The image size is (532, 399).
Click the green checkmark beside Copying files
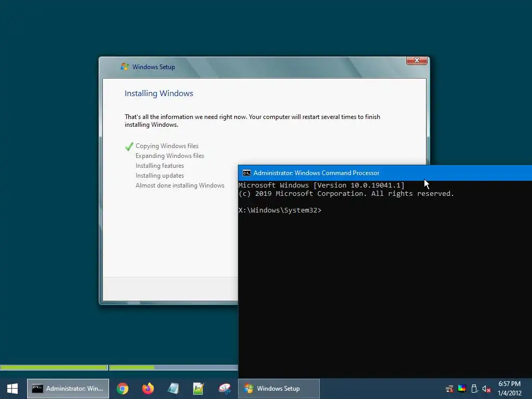point(129,146)
